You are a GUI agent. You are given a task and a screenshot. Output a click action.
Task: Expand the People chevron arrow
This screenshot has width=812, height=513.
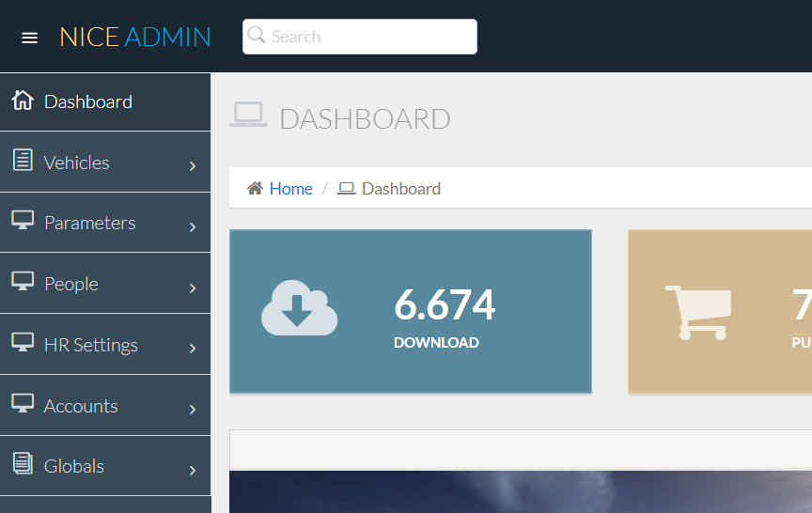193,288
